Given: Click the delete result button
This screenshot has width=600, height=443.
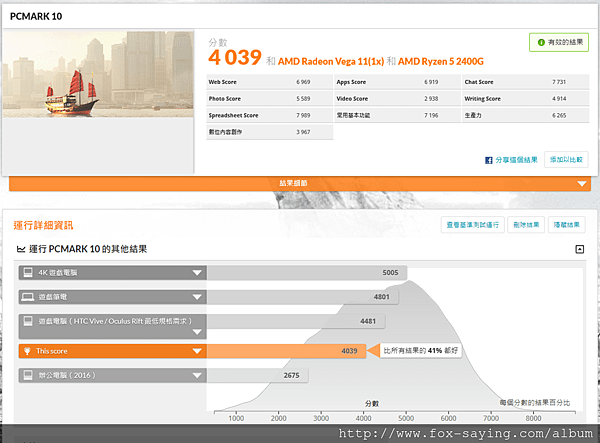Looking at the screenshot, I should pyautogui.click(x=526, y=225).
